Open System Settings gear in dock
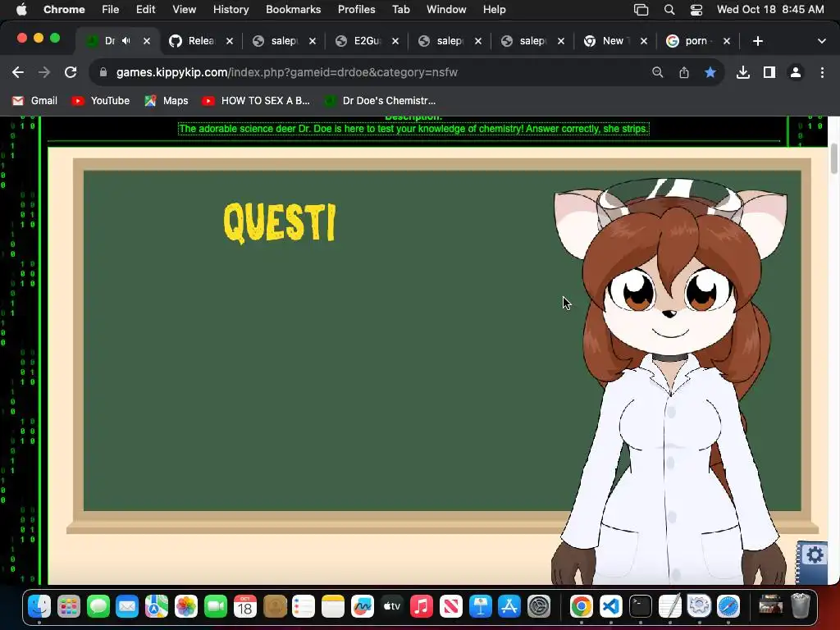 [538, 606]
